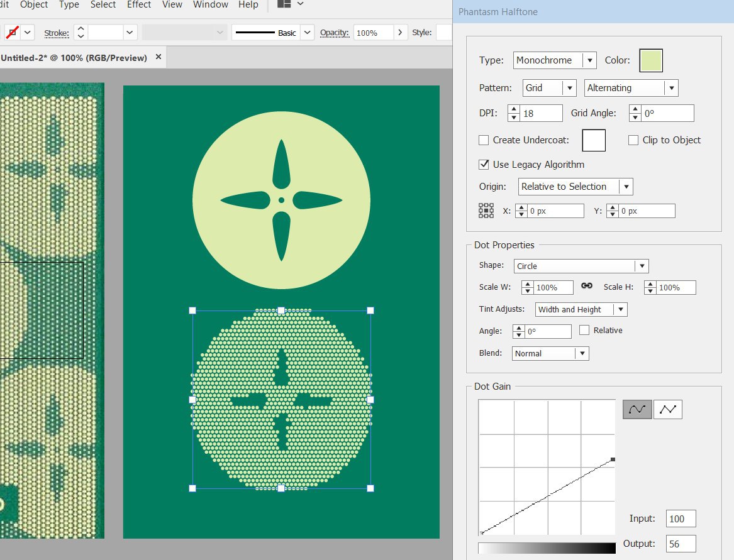Open the Basic brush definition dropdown

pyautogui.click(x=307, y=32)
